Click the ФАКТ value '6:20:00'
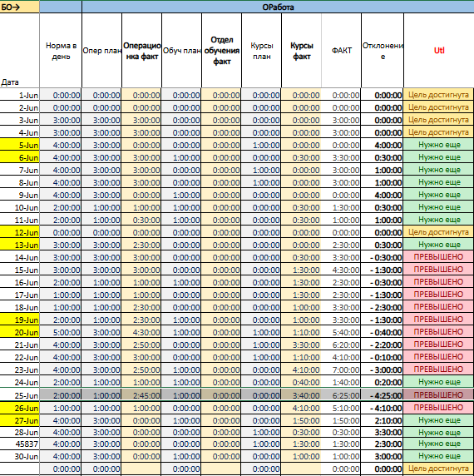This screenshot has height=476, width=474. click(342, 345)
